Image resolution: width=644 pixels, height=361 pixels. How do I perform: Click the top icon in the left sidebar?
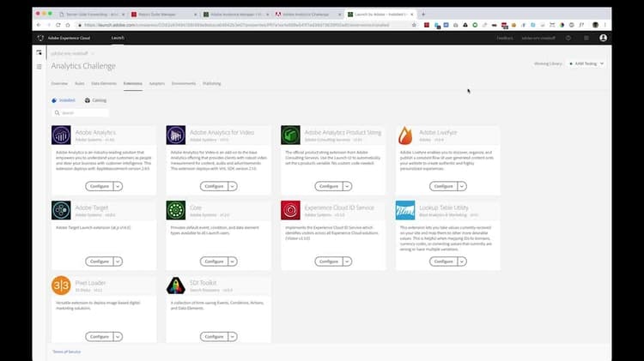tap(39, 52)
